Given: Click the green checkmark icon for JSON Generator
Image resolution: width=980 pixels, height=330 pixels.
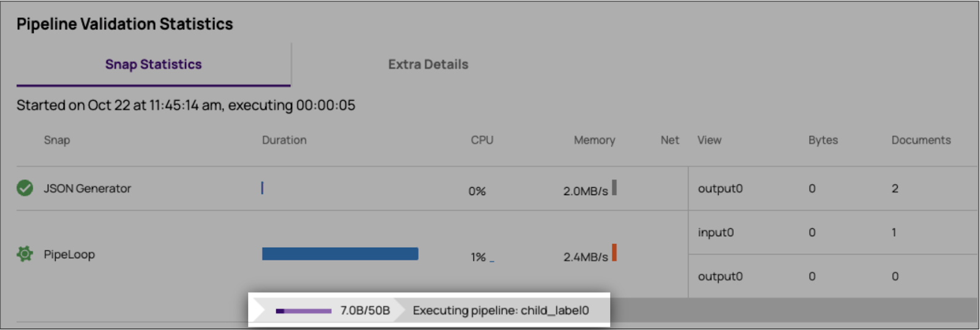Looking at the screenshot, I should [x=24, y=188].
